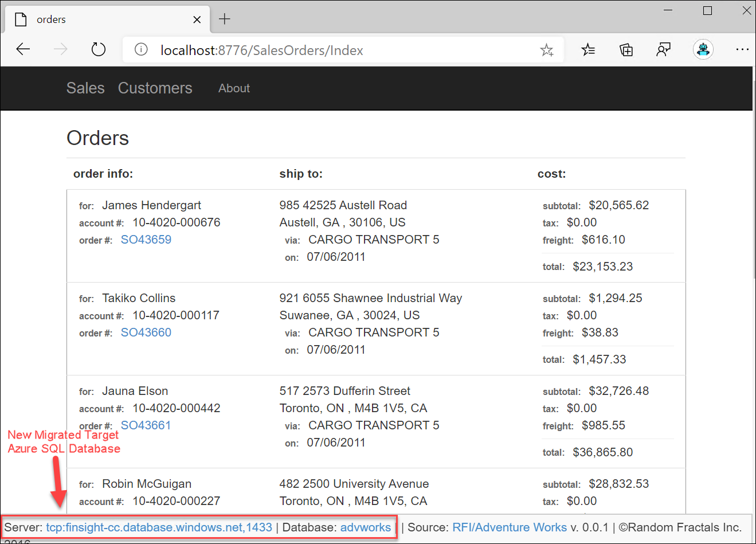Click the Forward navigation arrow

pos(60,49)
